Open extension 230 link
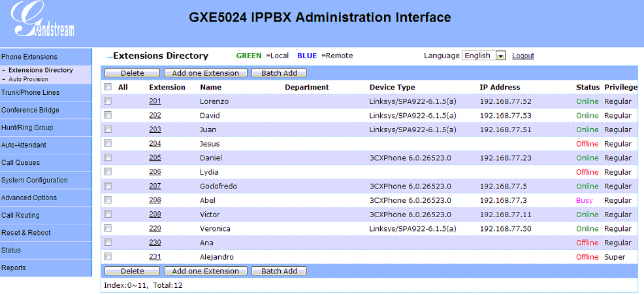Screen dimensions: 644x295 (x=155, y=242)
